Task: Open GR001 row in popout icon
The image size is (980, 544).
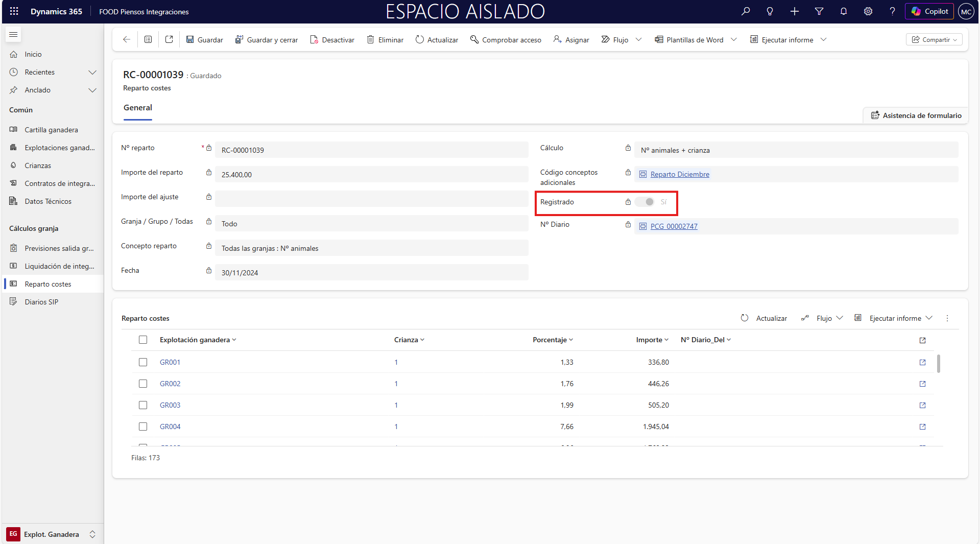Action: pos(922,362)
